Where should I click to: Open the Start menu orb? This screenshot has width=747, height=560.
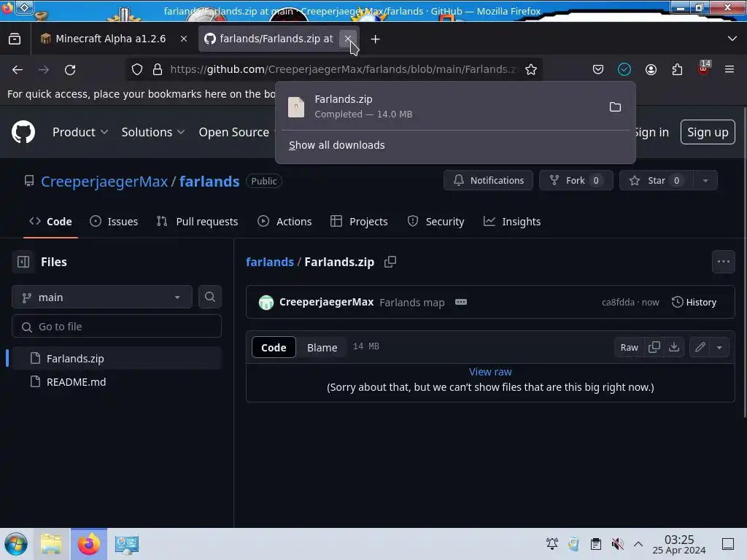point(16,544)
